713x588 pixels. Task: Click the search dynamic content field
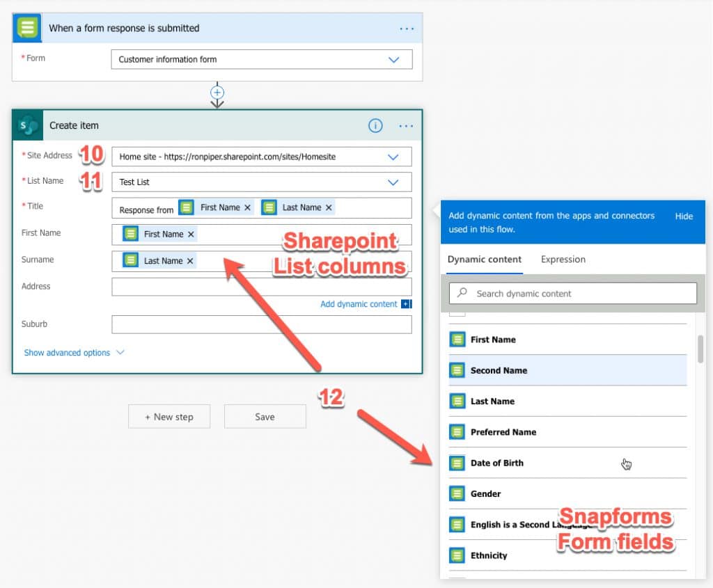[572, 293]
